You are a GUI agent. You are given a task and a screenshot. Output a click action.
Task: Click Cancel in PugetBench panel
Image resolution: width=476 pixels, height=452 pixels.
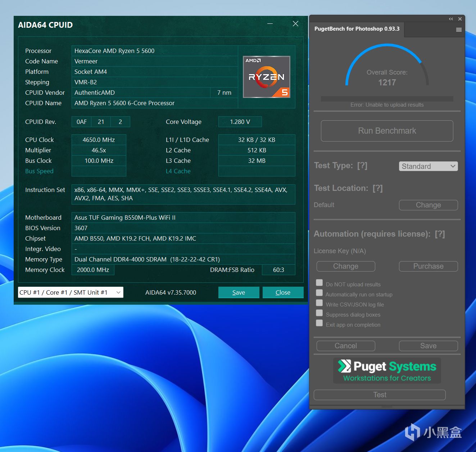tap(346, 346)
